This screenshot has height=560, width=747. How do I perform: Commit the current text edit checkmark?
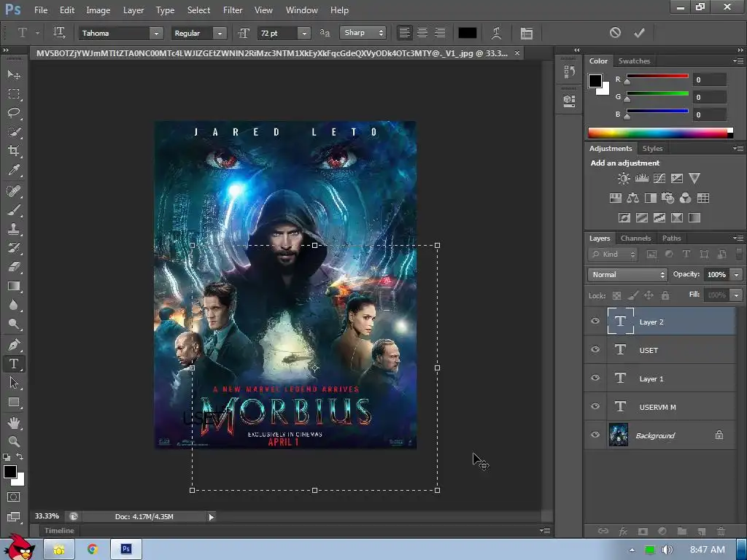(x=640, y=33)
